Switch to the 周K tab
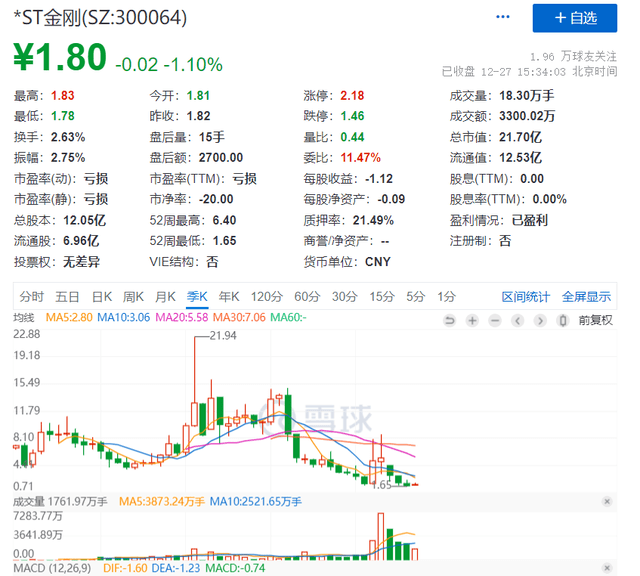The height and width of the screenshot is (576, 640). pos(133,297)
